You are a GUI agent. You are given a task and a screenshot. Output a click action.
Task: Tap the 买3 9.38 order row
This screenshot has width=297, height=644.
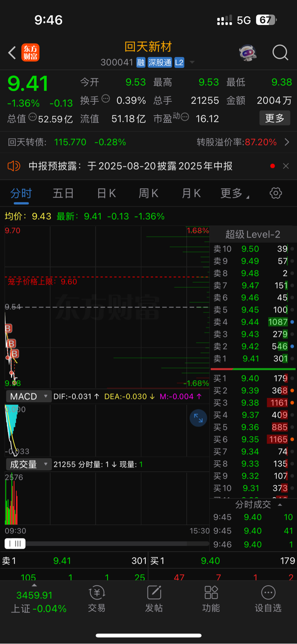254,403
